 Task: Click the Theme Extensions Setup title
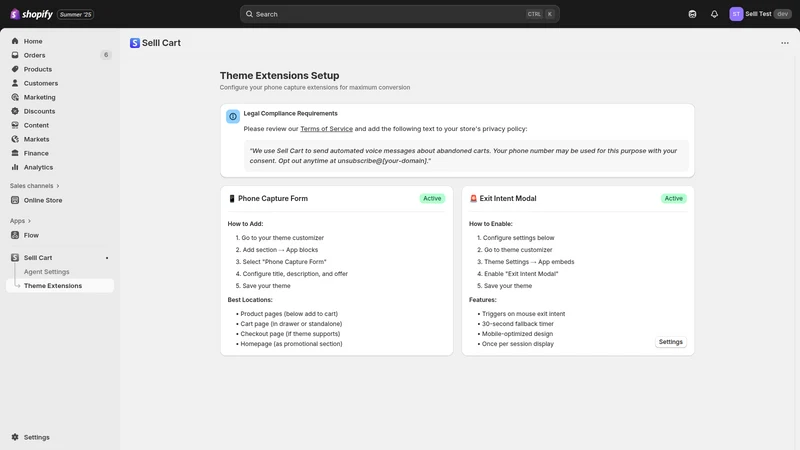(280, 76)
